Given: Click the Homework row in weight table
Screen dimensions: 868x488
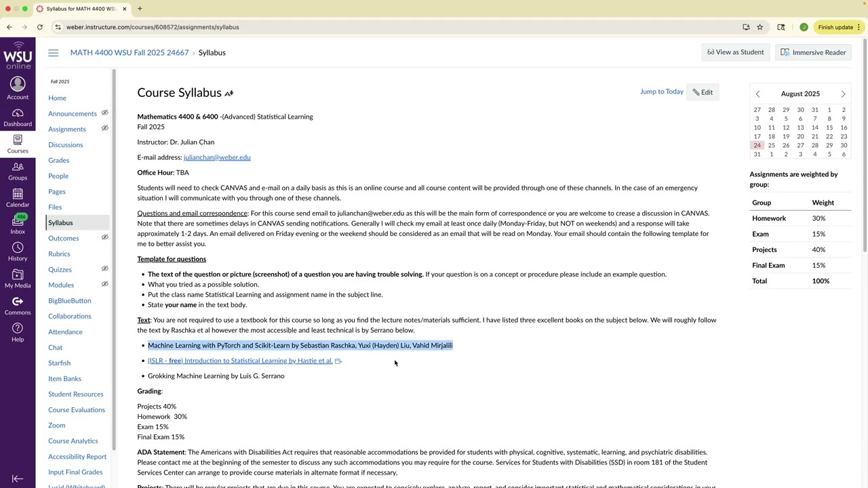Looking at the screenshot, I should (800, 218).
